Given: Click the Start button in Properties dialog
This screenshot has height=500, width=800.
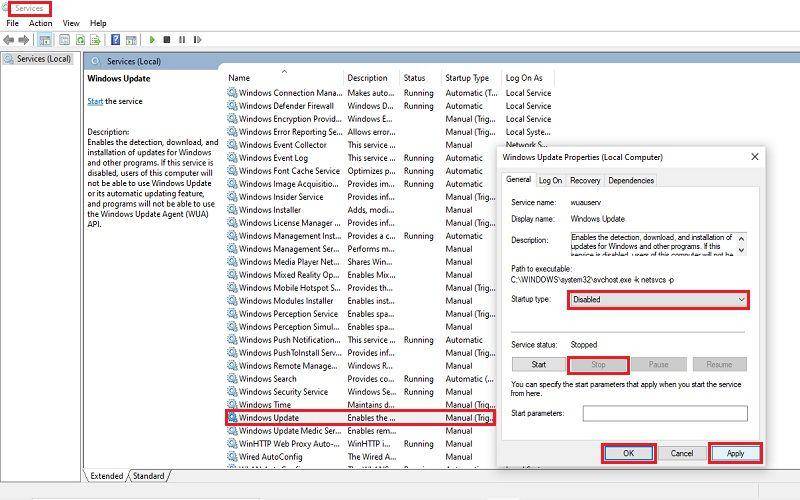Looking at the screenshot, I should pos(538,364).
